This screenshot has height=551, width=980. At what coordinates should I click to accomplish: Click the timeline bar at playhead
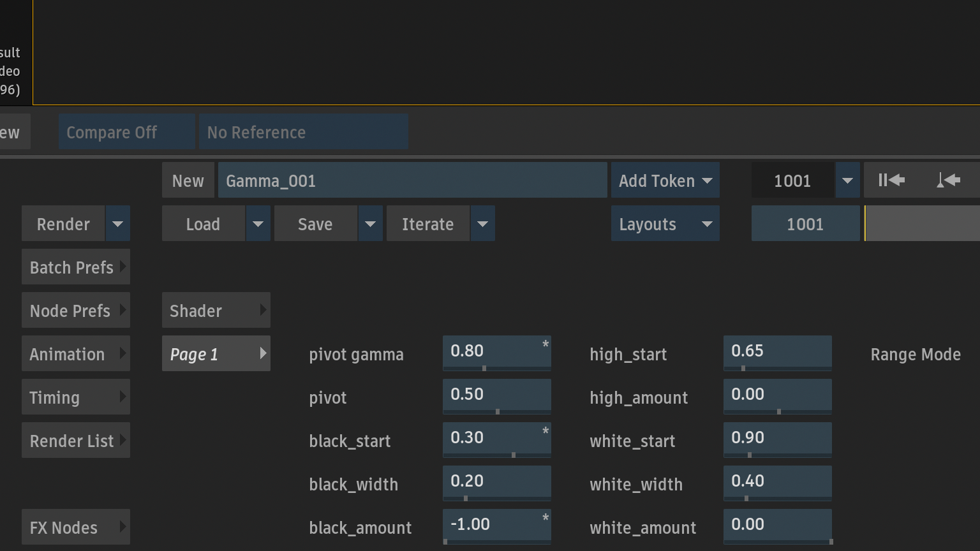pyautogui.click(x=866, y=224)
